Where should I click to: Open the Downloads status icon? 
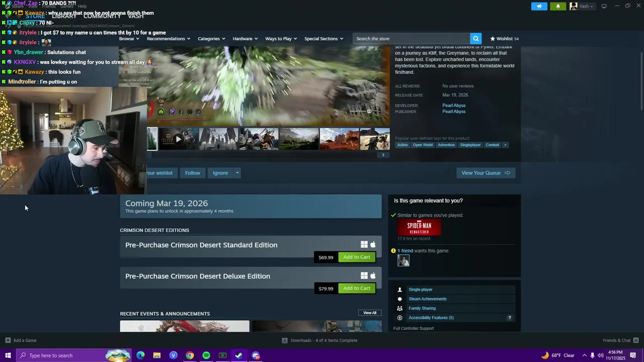click(284, 340)
